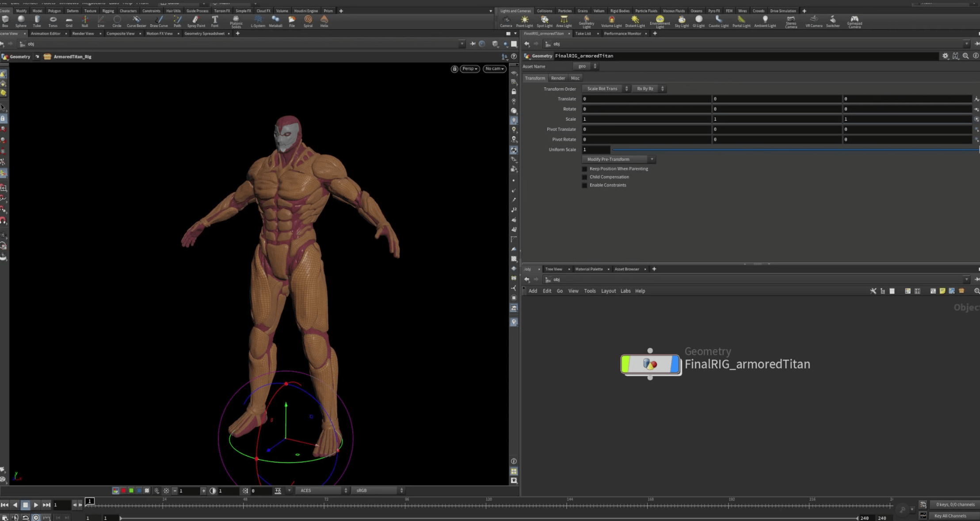This screenshot has width=980, height=521.
Task: Add a Volume Light
Action: click(x=611, y=21)
